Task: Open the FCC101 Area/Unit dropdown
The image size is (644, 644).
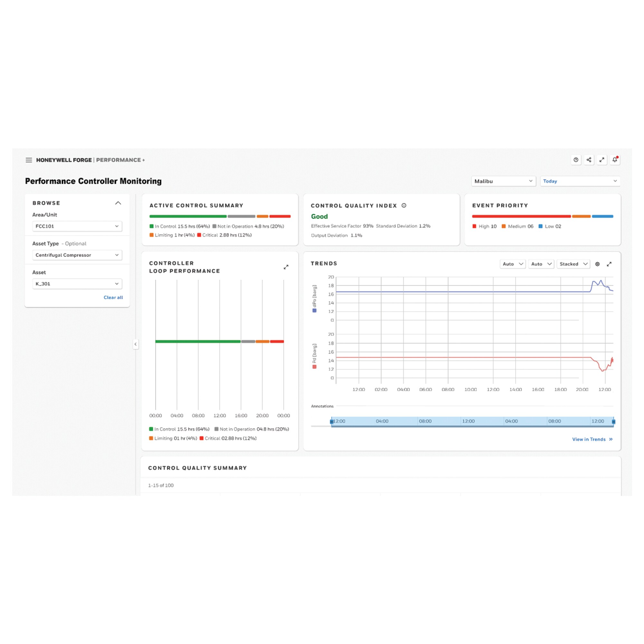Action: (x=77, y=226)
